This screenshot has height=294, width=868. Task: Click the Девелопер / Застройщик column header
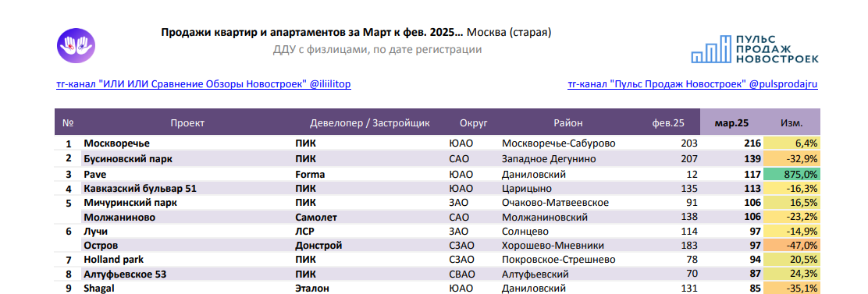[x=370, y=122]
